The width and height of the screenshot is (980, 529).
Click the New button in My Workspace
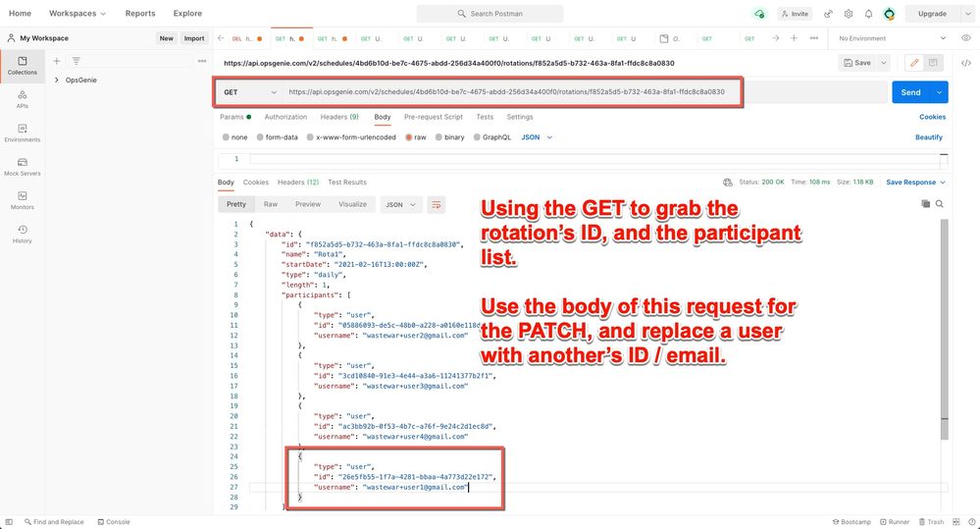click(x=166, y=38)
